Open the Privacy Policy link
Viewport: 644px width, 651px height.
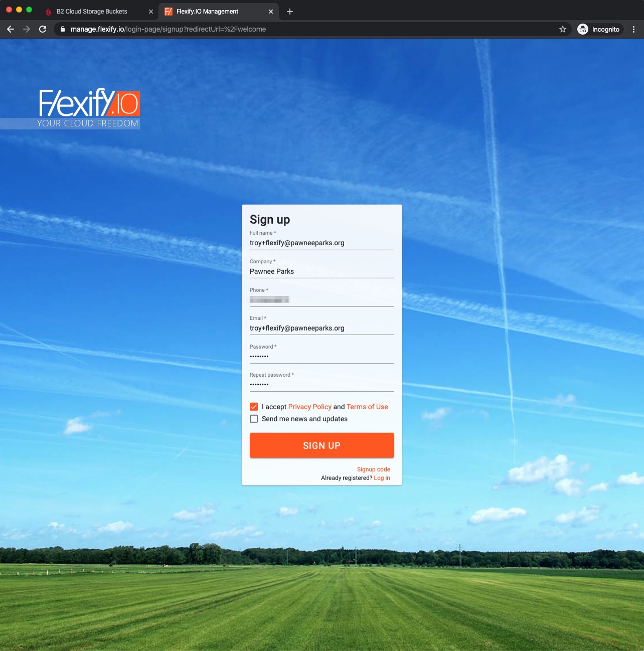point(310,407)
